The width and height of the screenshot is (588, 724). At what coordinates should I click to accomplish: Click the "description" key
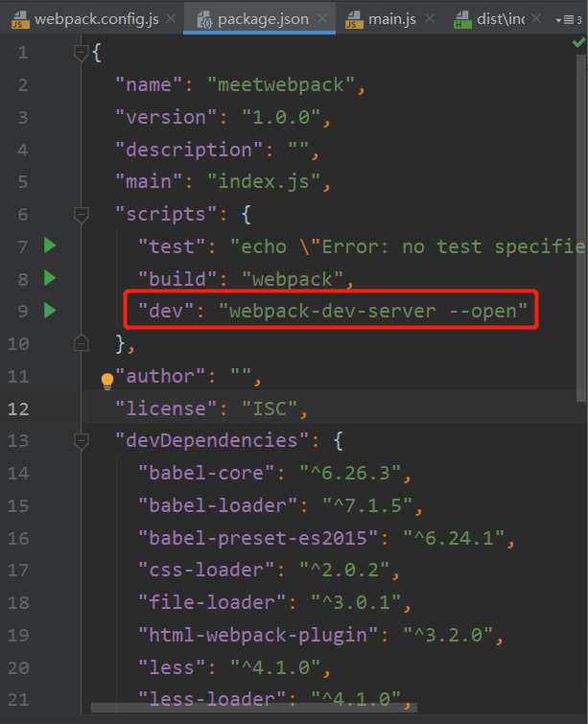(x=189, y=150)
